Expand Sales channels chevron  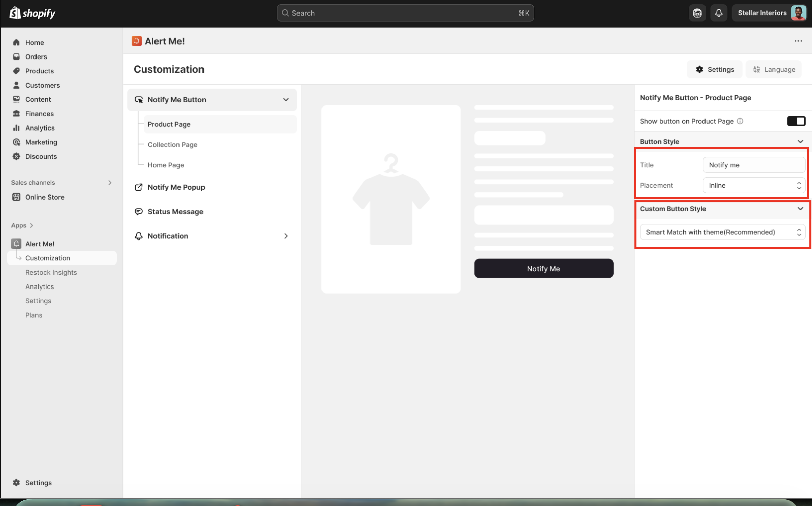pyautogui.click(x=110, y=182)
